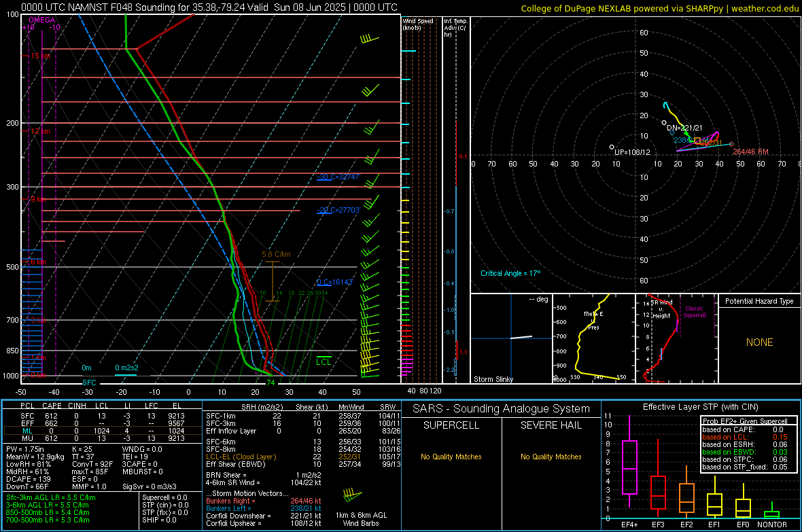802x532 pixels.
Task: Click the Corfidi Upshear row
Action: (x=264, y=523)
